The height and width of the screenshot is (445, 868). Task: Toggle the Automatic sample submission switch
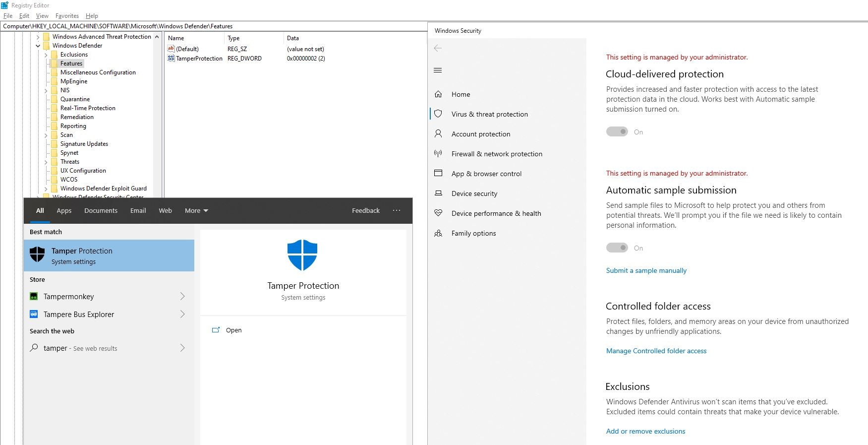(x=617, y=248)
